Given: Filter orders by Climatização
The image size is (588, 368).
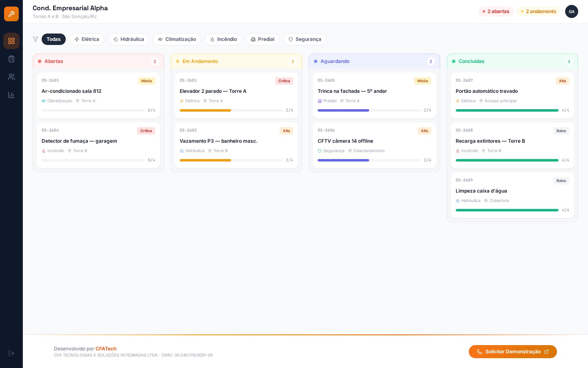Looking at the screenshot, I should tap(177, 39).
